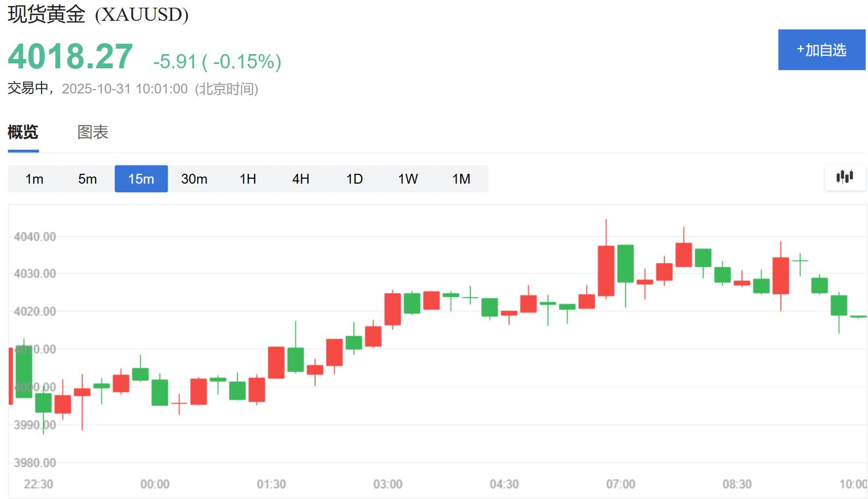Click the first green candle at 22:30
This screenshot has height=499, width=868.
point(24,372)
